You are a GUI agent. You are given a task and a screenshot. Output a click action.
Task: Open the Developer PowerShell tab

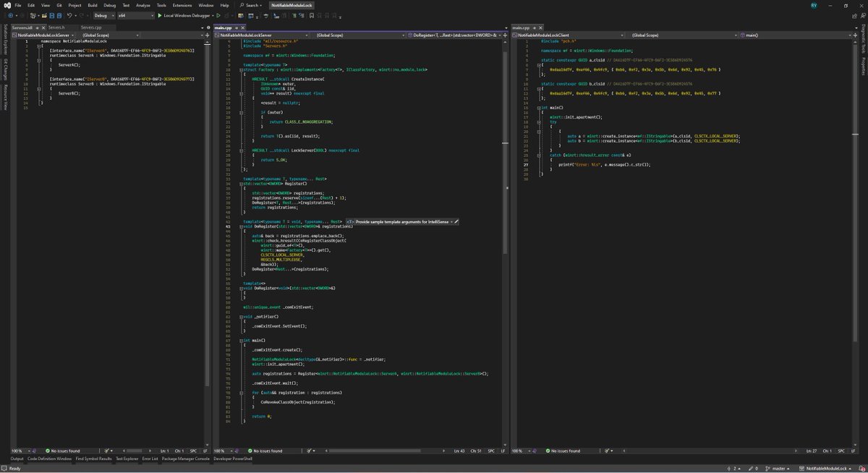point(233,459)
